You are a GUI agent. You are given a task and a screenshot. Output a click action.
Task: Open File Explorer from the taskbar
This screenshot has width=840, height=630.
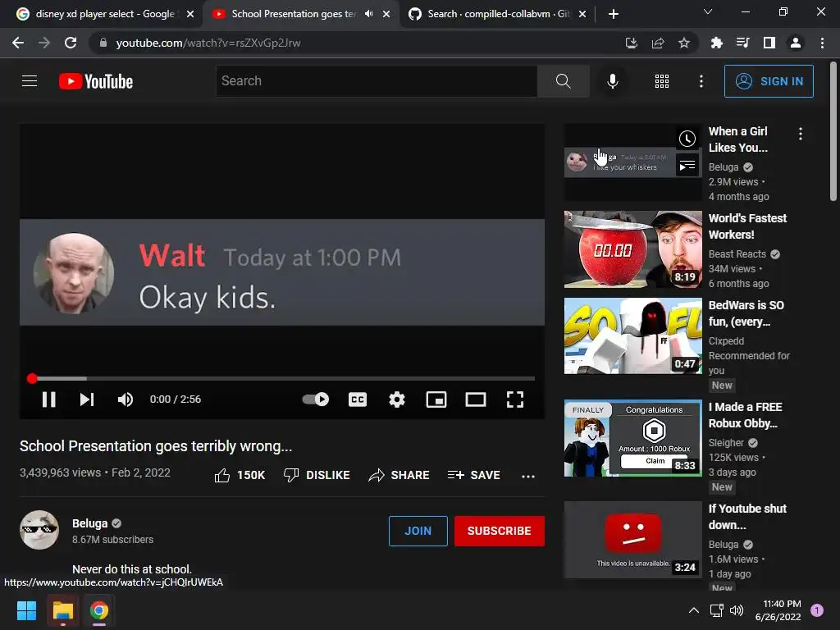(x=62, y=610)
